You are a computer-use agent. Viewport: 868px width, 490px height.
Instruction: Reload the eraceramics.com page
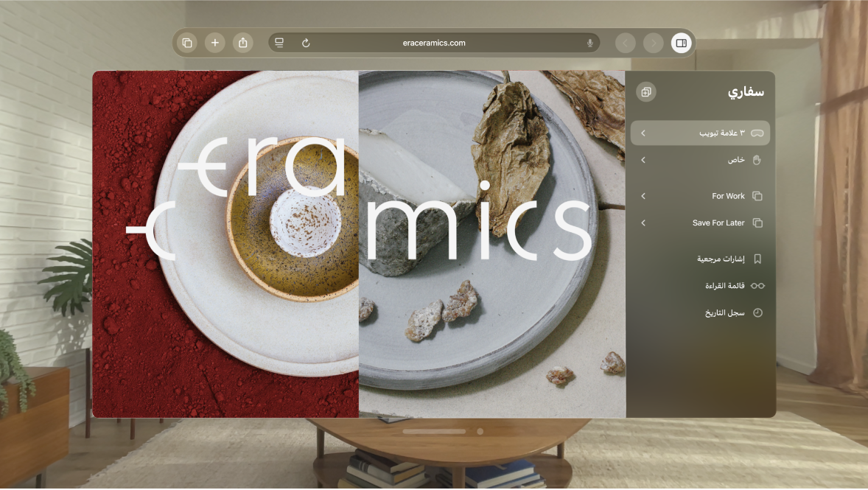(x=306, y=43)
